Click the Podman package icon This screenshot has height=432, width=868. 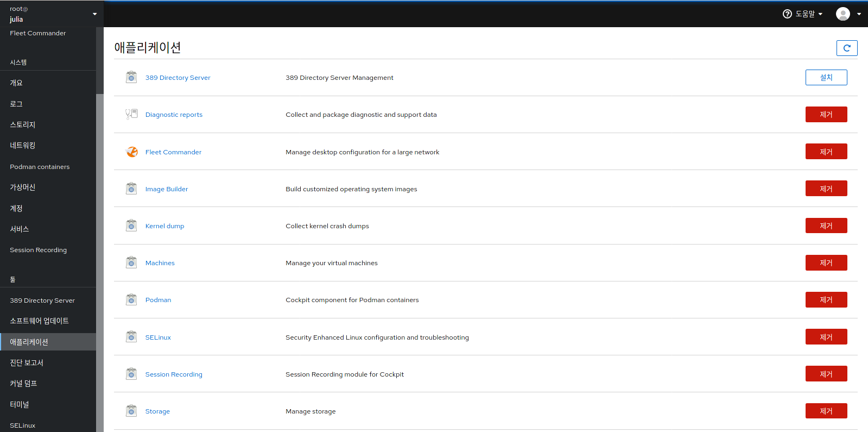click(131, 299)
